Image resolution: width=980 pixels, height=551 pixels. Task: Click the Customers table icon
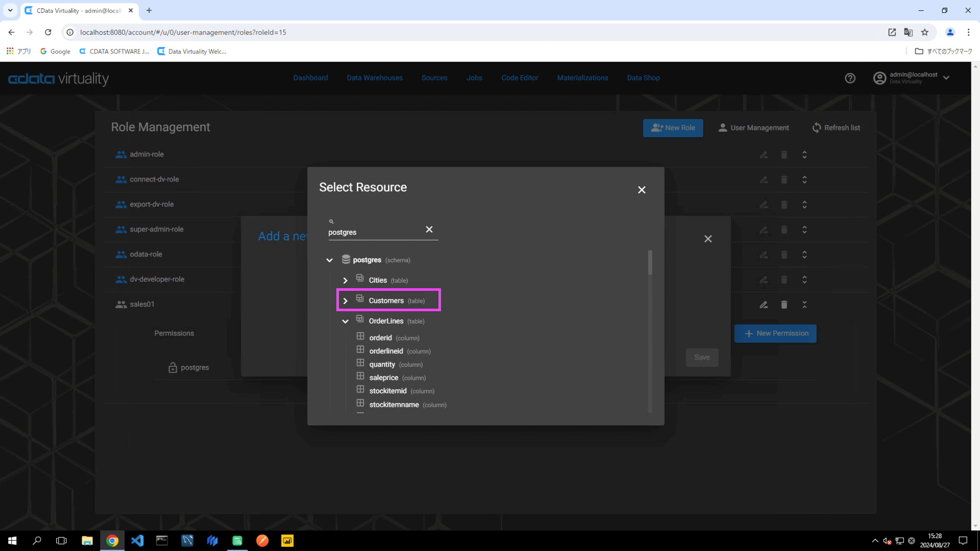[360, 299]
